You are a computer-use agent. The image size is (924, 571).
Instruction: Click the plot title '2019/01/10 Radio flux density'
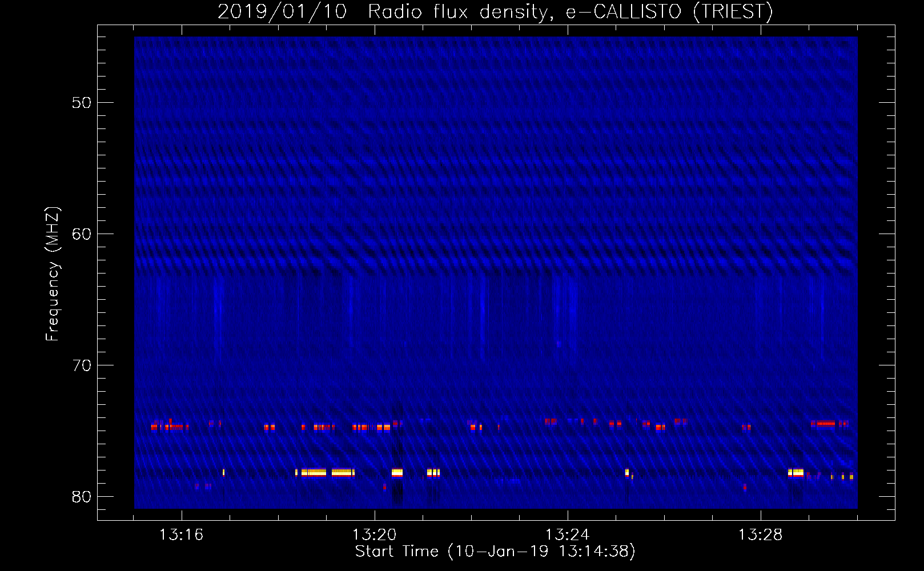(x=495, y=11)
